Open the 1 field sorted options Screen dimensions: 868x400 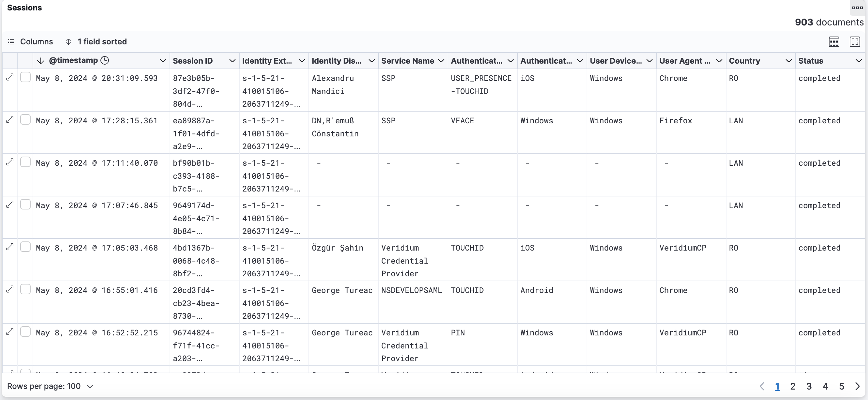click(x=96, y=42)
